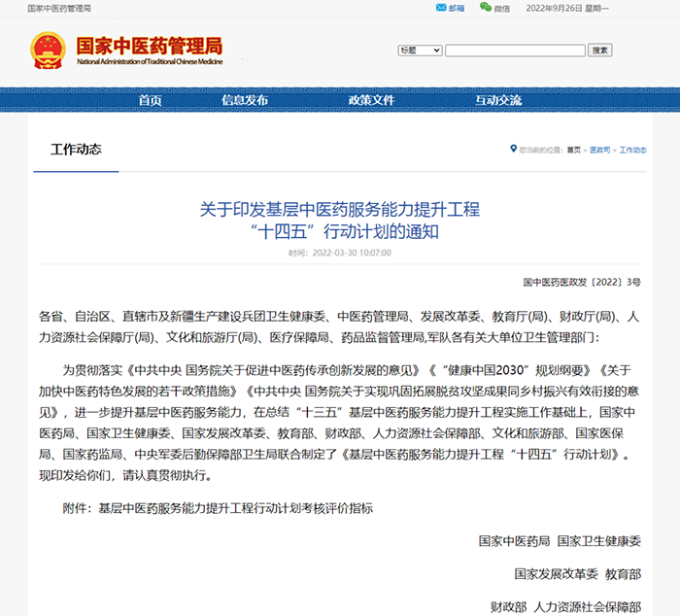Click the national emblem logo

pos(48,51)
